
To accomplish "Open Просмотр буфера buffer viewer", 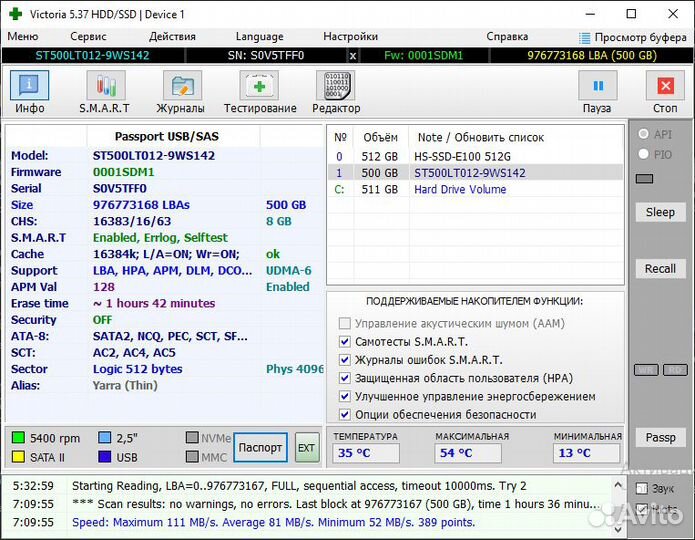I will pyautogui.click(x=633, y=37).
